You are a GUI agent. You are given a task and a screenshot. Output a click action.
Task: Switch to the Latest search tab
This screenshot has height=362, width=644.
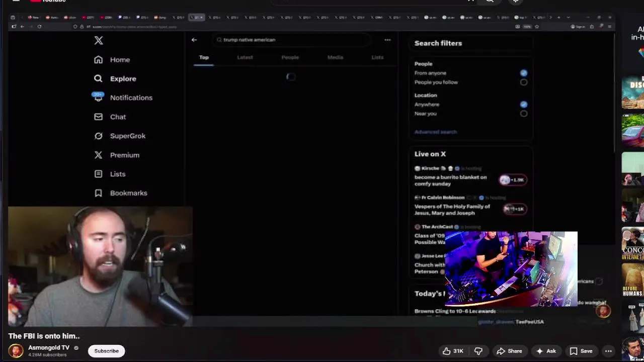tap(245, 57)
